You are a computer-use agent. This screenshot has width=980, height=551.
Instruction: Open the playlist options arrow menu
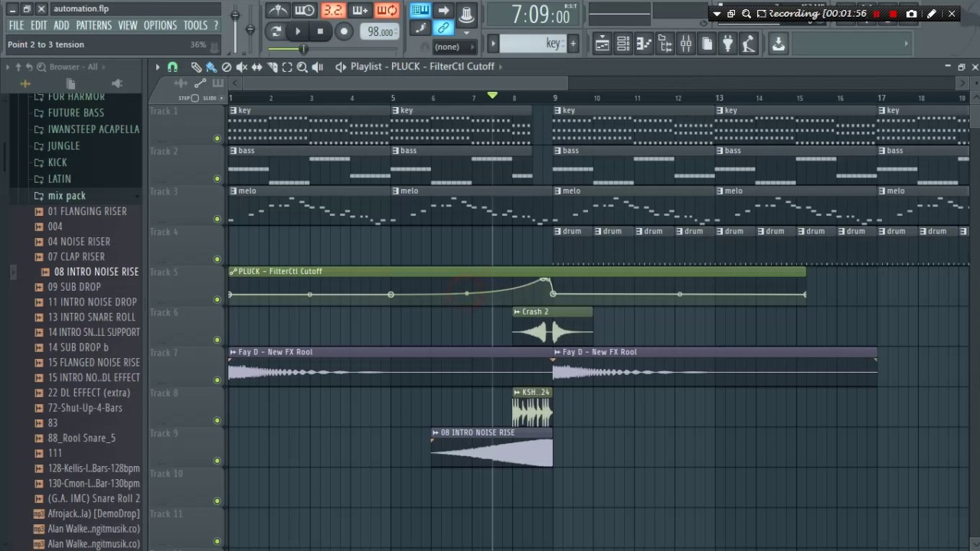[158, 67]
